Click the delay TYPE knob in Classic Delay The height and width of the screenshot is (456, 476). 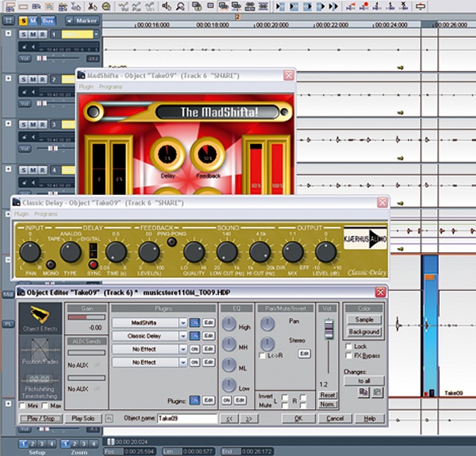[x=71, y=252]
